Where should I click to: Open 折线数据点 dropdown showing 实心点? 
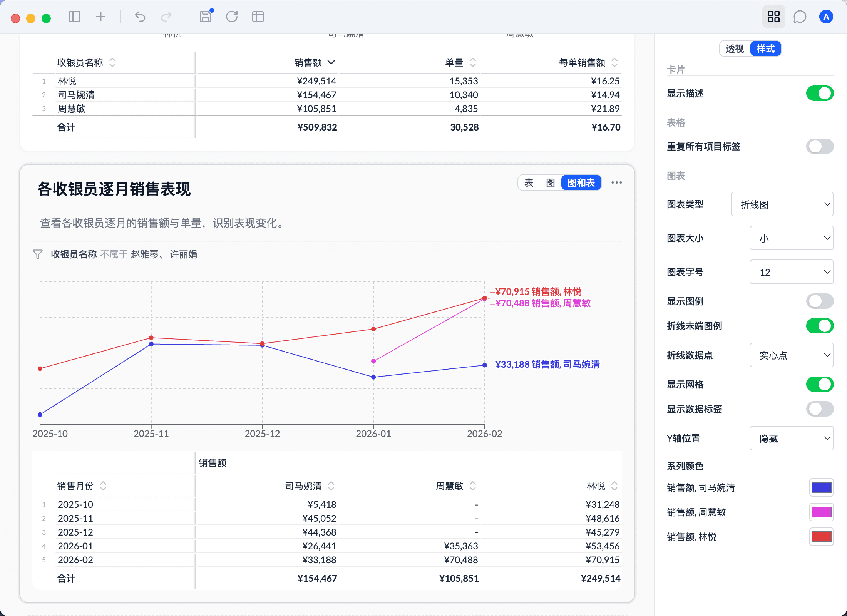click(x=792, y=355)
